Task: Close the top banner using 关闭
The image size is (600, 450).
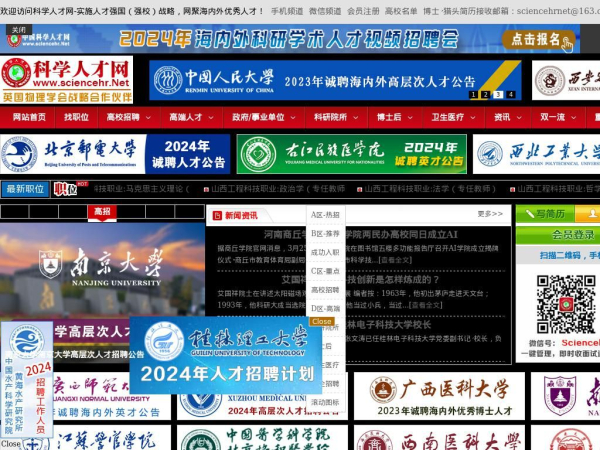Action: coord(19,29)
